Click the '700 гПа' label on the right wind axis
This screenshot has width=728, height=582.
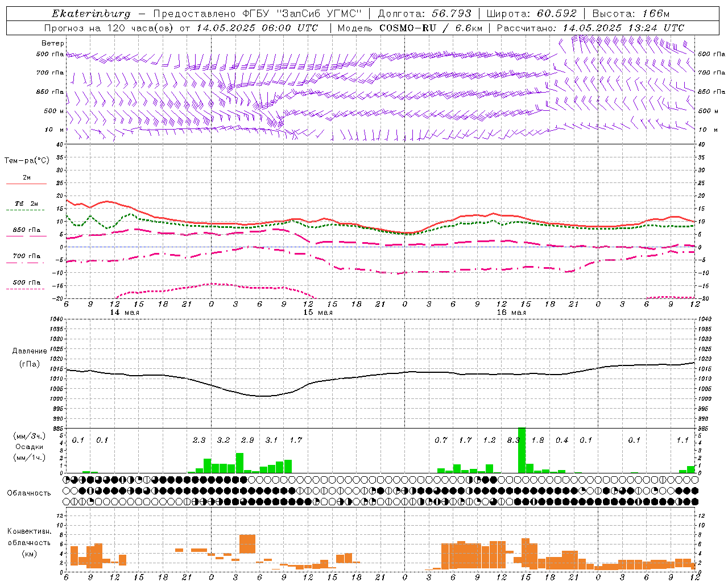pos(712,73)
